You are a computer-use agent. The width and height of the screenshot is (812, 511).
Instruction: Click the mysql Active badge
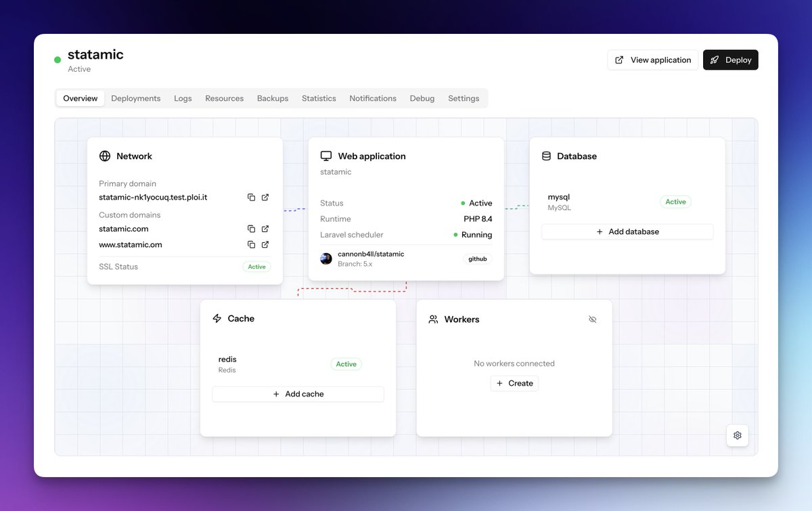(x=675, y=202)
